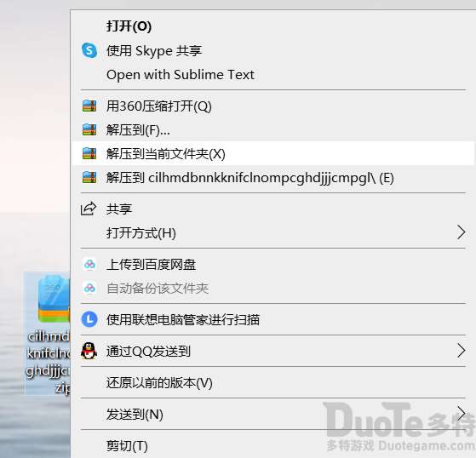Click Baidu Netdisk icon beside 上传到百度网盘
Screen dimensions: 476x458
(89, 265)
